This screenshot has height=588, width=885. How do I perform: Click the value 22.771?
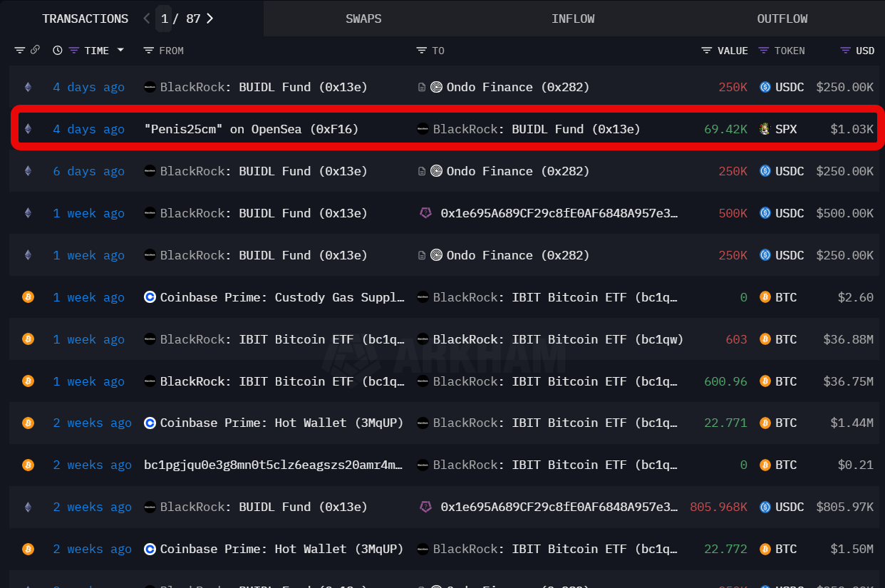coord(725,423)
